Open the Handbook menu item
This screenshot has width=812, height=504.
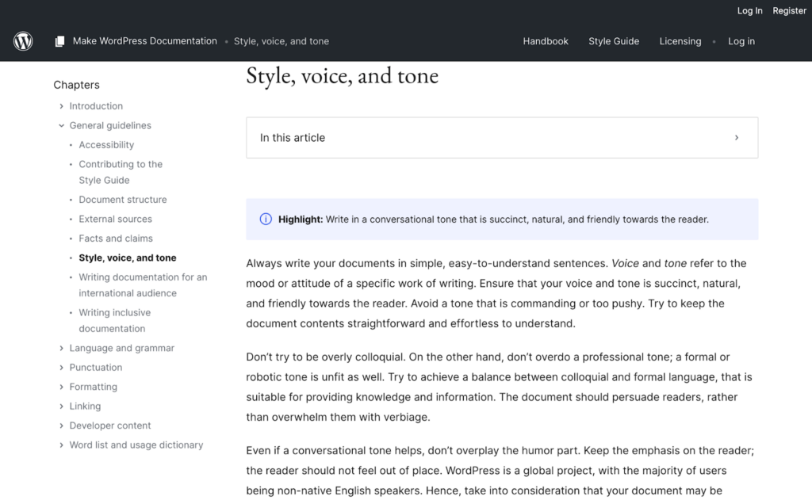(x=546, y=40)
